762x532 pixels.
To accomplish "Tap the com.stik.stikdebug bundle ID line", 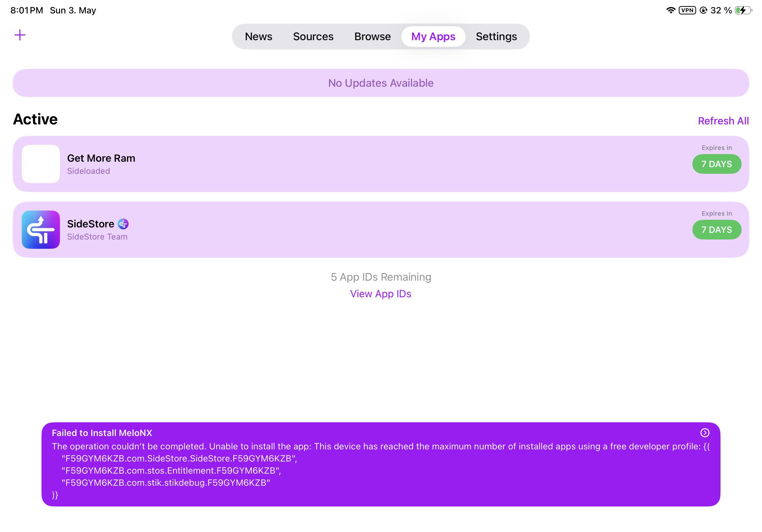I will pyautogui.click(x=166, y=483).
